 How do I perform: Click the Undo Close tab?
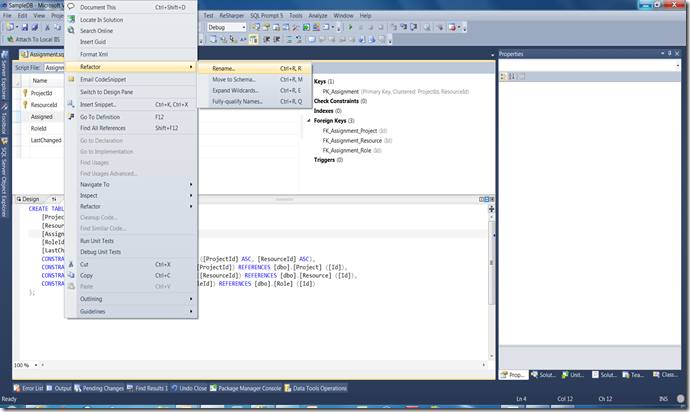pyautogui.click(x=189, y=388)
